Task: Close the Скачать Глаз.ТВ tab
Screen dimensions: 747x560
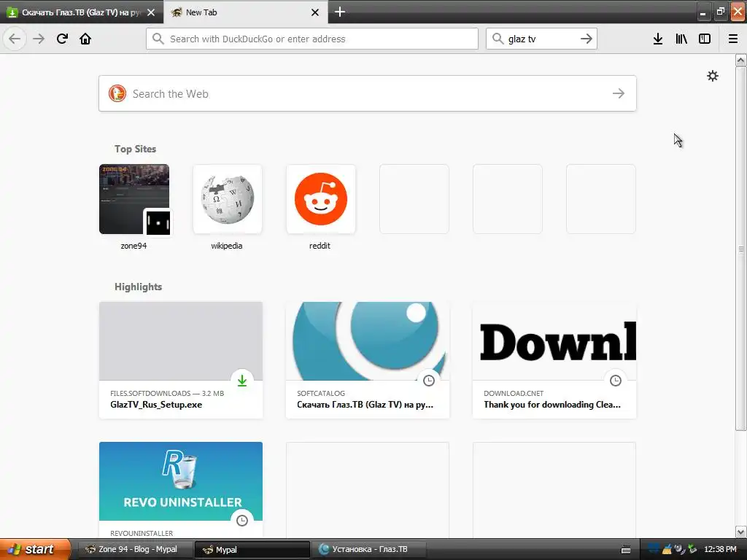Action: [x=151, y=12]
